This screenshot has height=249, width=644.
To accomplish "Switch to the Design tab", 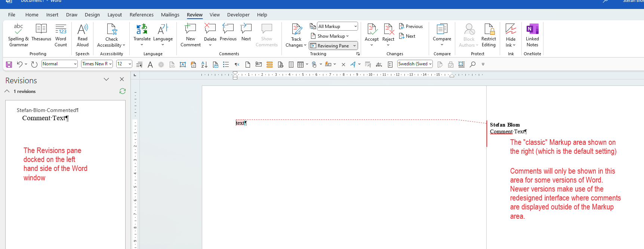I will [92, 15].
